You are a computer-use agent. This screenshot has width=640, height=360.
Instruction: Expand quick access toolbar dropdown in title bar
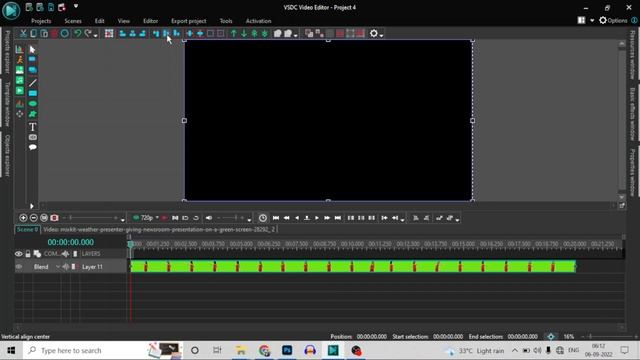pyautogui.click(x=76, y=6)
